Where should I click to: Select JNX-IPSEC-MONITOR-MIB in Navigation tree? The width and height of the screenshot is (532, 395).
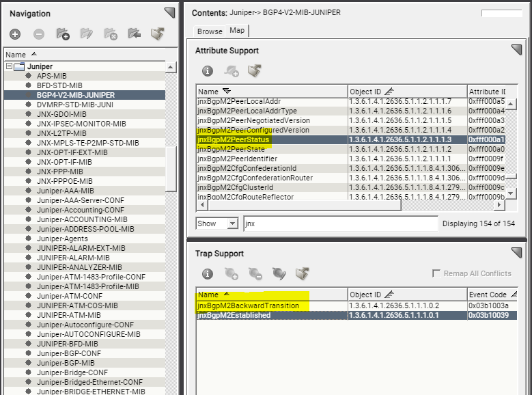tap(81, 124)
